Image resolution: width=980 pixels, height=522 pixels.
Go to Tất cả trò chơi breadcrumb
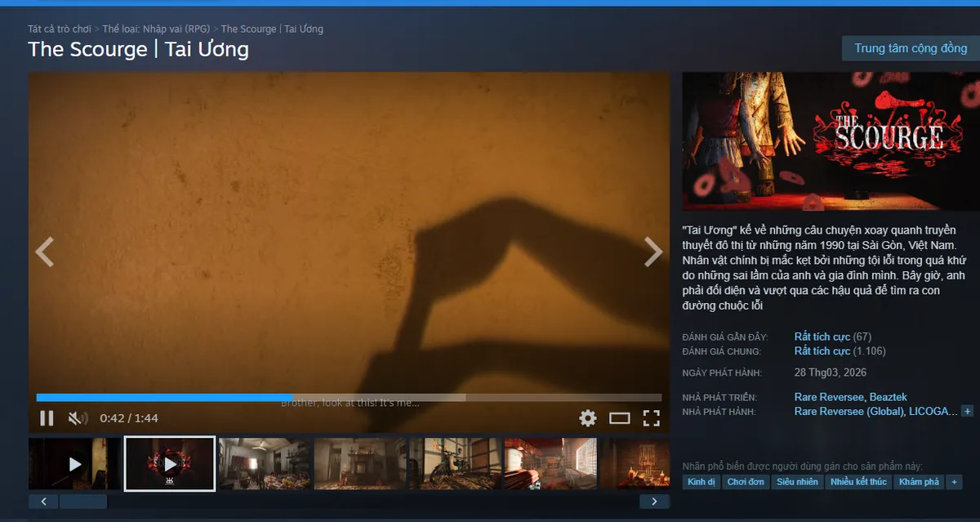coord(60,29)
